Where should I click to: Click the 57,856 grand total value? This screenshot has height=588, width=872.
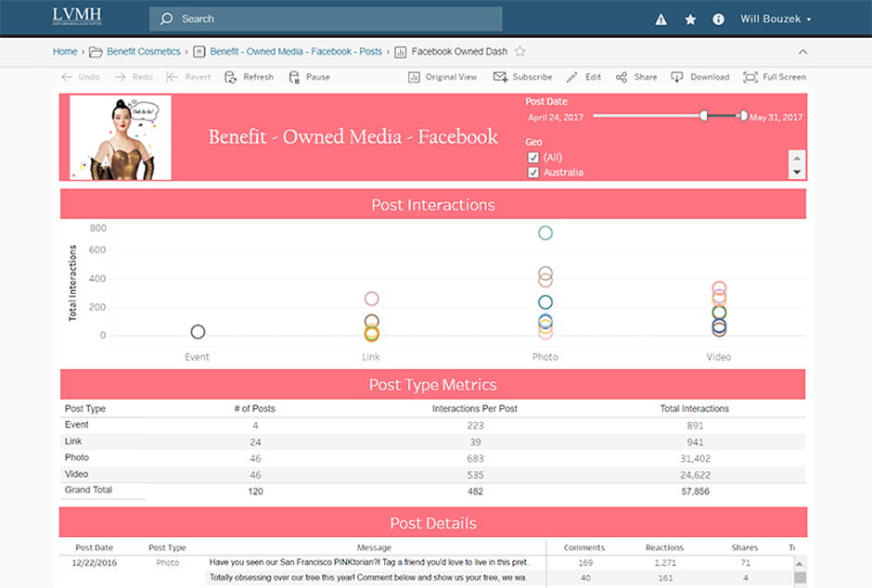pos(695,492)
